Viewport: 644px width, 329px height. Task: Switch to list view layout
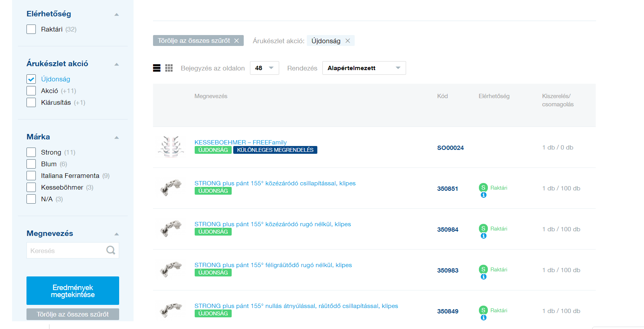pyautogui.click(x=157, y=68)
